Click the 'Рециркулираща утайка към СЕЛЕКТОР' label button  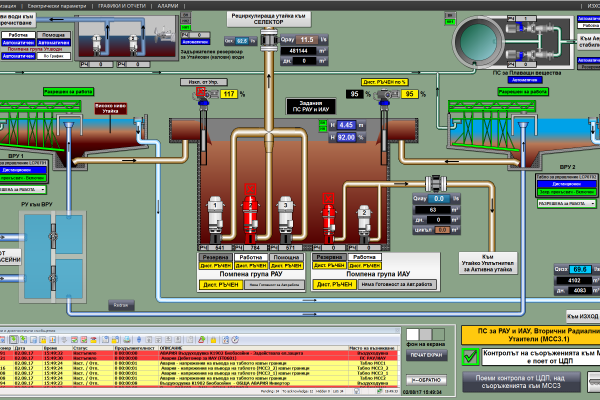click(269, 19)
